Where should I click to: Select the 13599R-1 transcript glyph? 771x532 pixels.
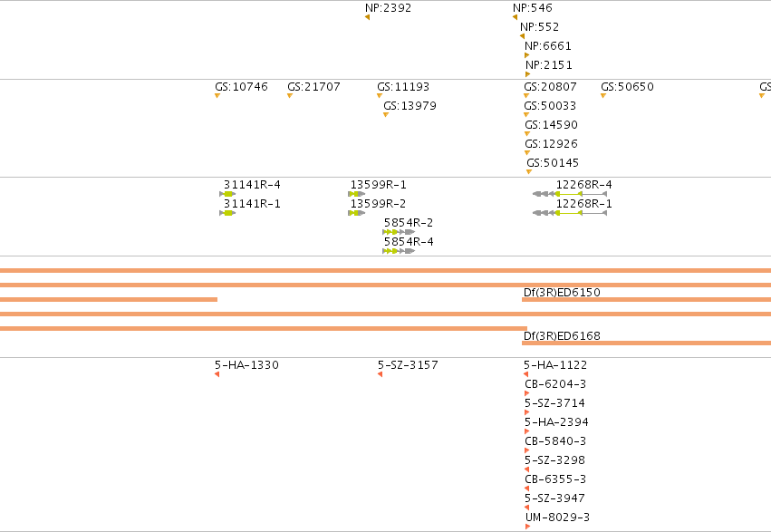pyautogui.click(x=356, y=194)
